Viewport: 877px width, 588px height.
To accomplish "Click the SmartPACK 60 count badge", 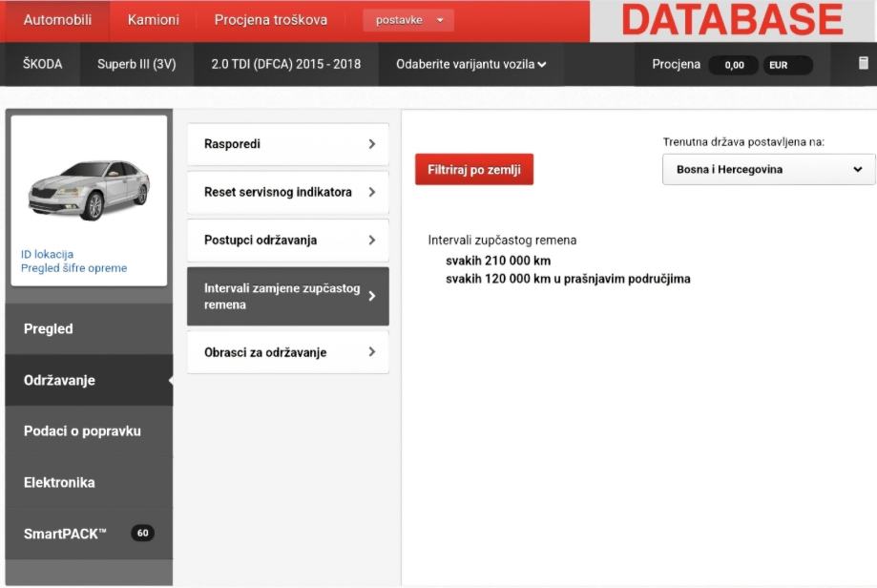I will (x=142, y=534).
